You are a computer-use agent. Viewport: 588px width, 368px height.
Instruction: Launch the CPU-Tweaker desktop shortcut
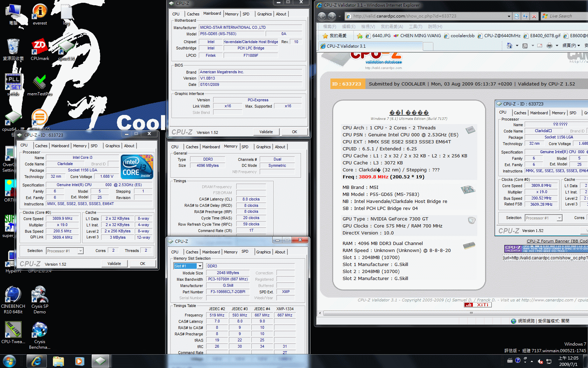[13, 333]
